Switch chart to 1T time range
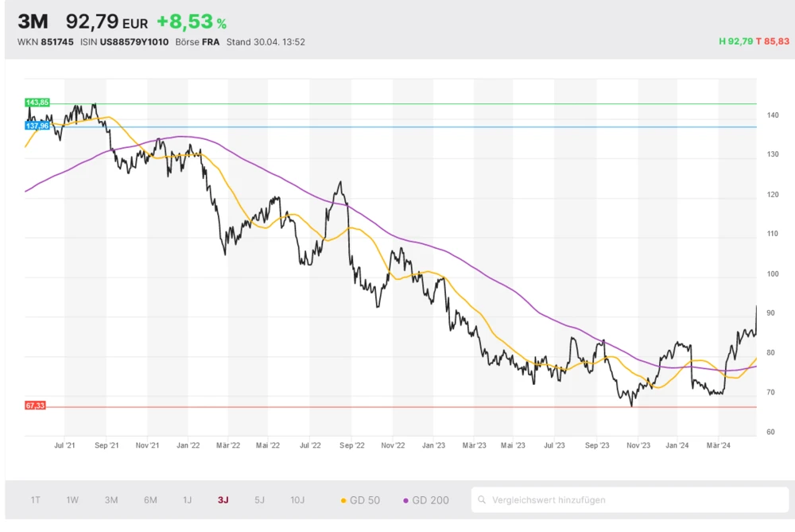The width and height of the screenshot is (795, 532). coord(36,500)
